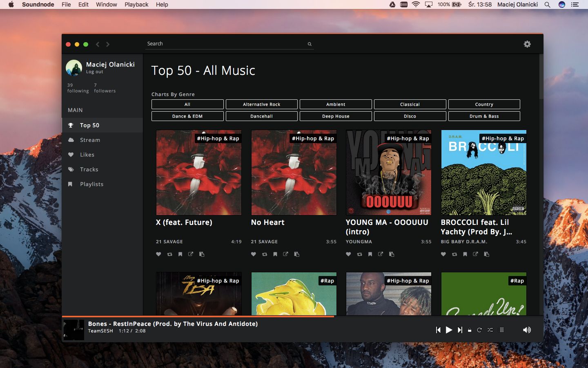588x368 pixels.
Task: Skip to previous track
Action: [x=438, y=330]
